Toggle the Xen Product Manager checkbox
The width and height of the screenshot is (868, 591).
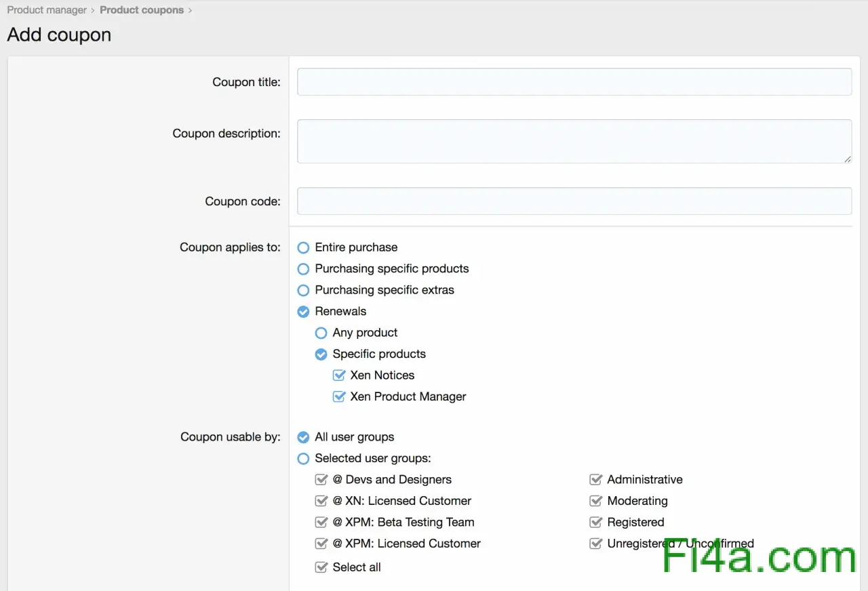click(339, 396)
